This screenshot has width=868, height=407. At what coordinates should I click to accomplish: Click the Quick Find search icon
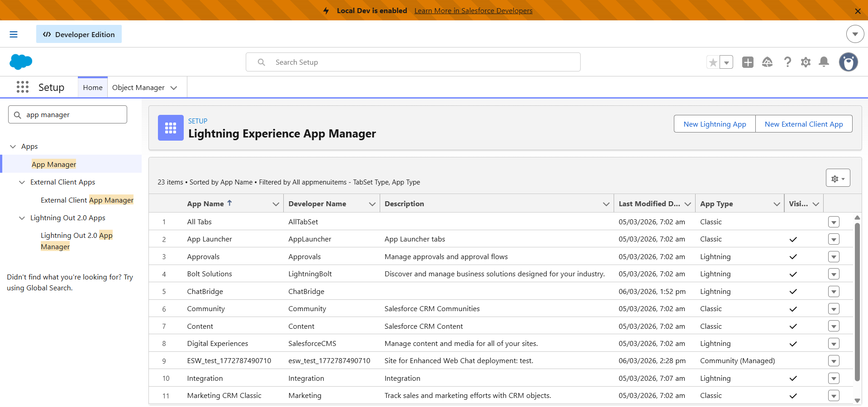pos(18,115)
